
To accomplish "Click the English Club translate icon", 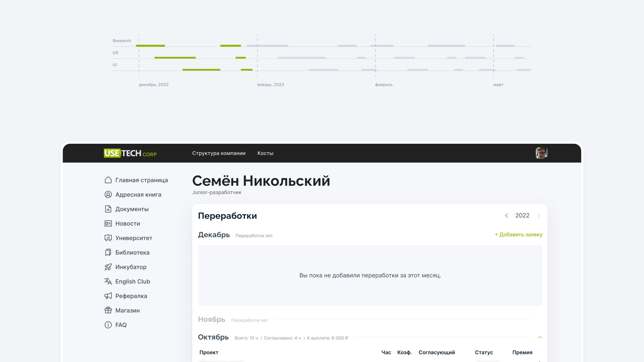I will [x=108, y=282].
